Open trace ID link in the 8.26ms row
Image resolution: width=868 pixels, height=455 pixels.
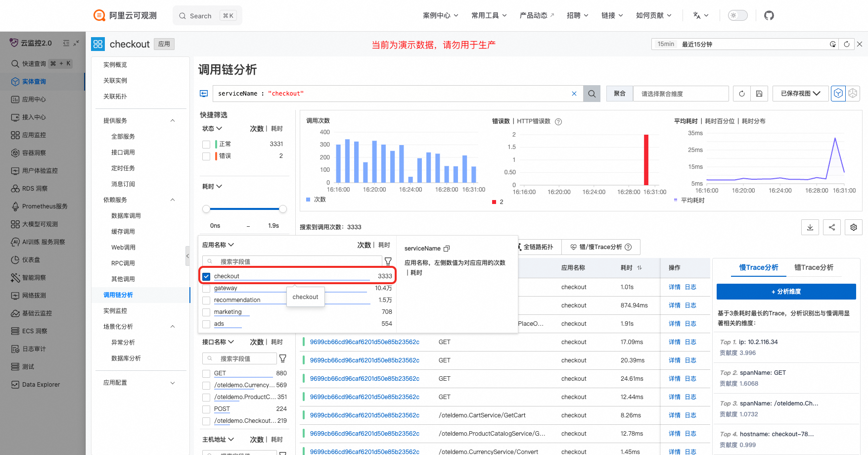[x=365, y=415]
